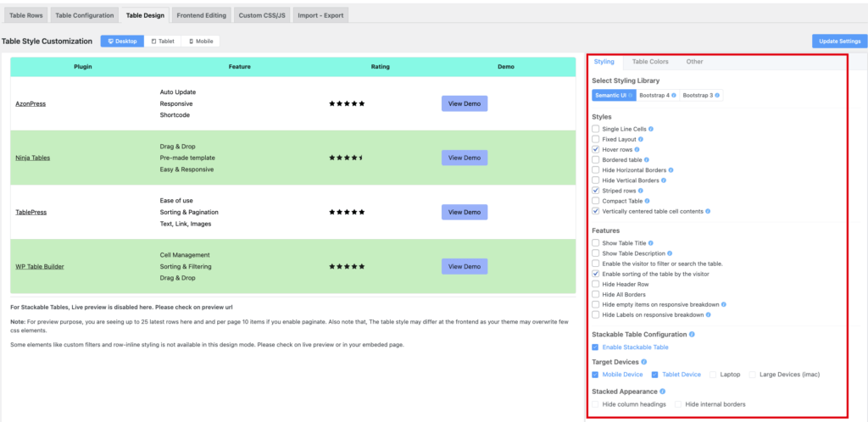The height and width of the screenshot is (422, 868).
Task: Open Import - Export tab
Action: (320, 15)
